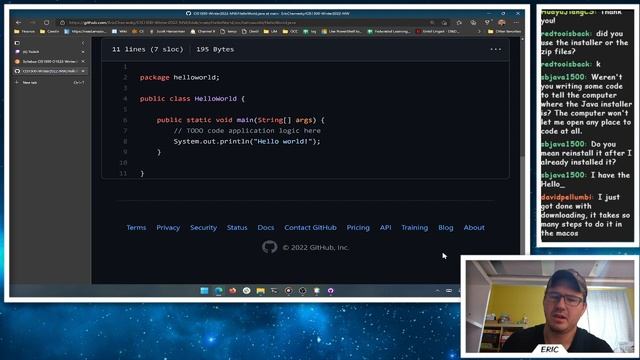
Task: Open the Contact GitHub link
Action: (x=310, y=228)
